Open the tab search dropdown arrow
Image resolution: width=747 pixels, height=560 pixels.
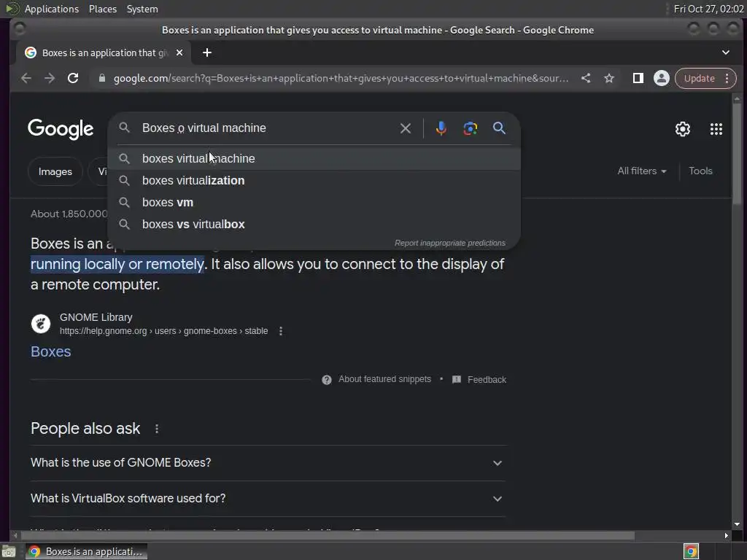pos(726,52)
